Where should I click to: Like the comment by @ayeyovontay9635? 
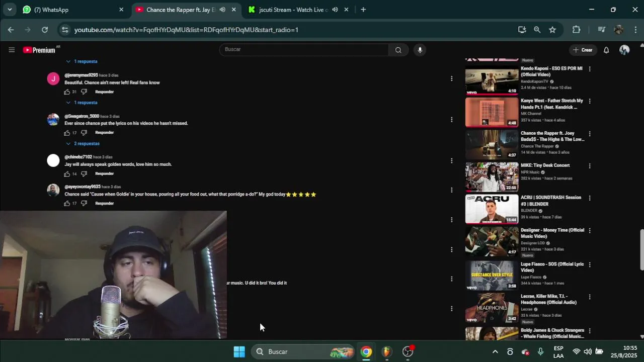(x=67, y=204)
